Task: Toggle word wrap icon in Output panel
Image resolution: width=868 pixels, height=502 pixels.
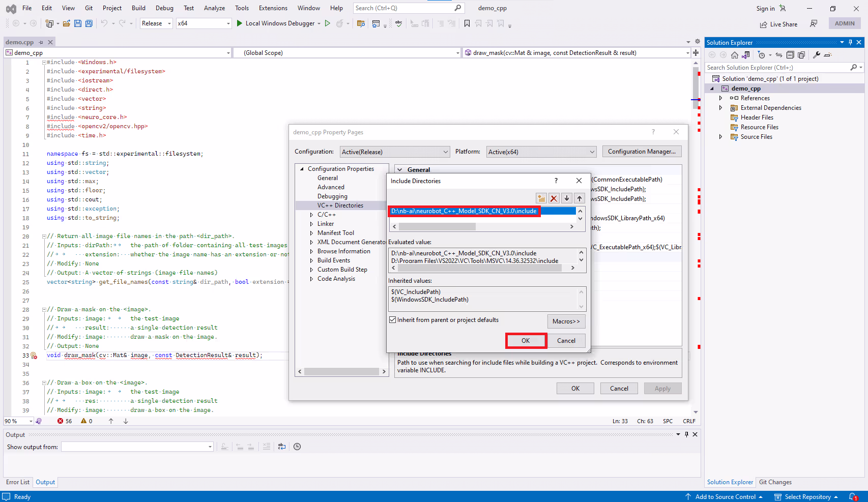Action: (x=282, y=447)
